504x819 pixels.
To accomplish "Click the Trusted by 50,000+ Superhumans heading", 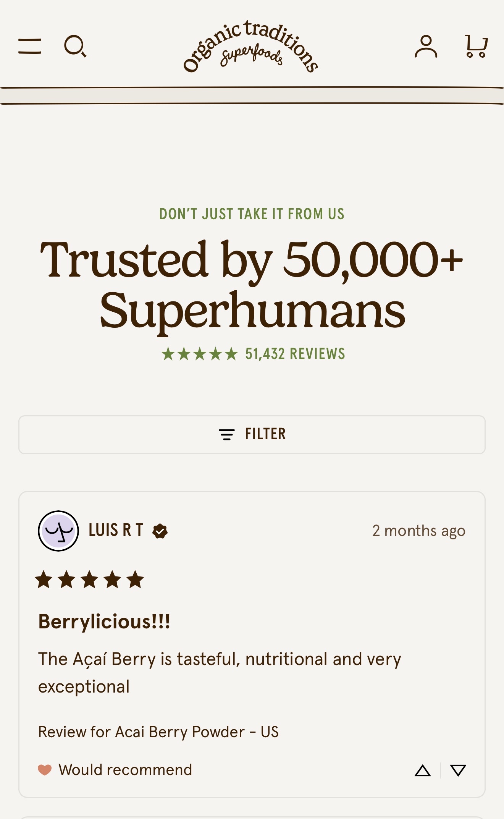I will (252, 285).
